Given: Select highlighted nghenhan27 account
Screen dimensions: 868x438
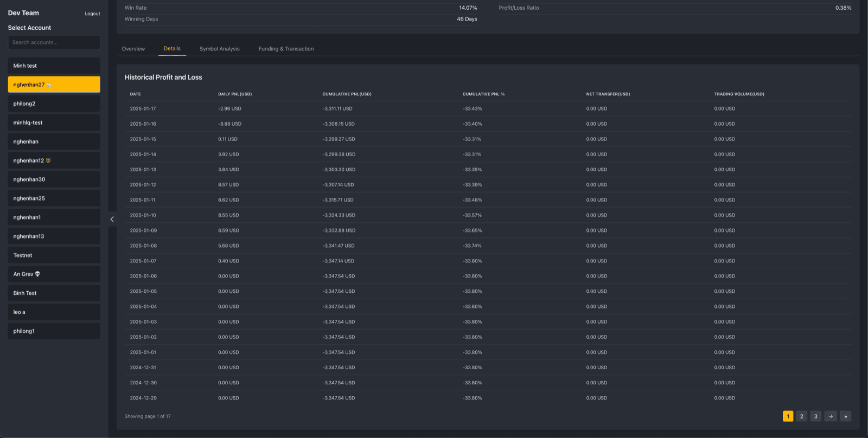Looking at the screenshot, I should [x=54, y=85].
